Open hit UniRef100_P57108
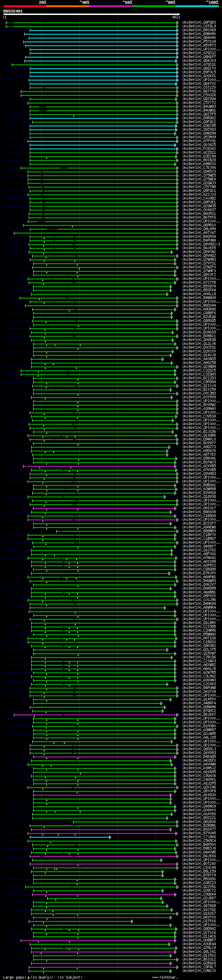 (199, 41)
